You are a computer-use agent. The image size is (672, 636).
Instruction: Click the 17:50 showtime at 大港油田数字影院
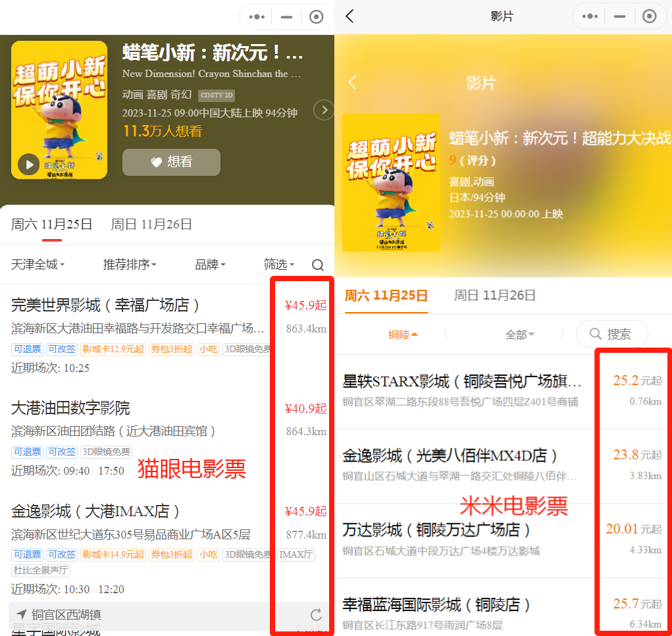[111, 471]
